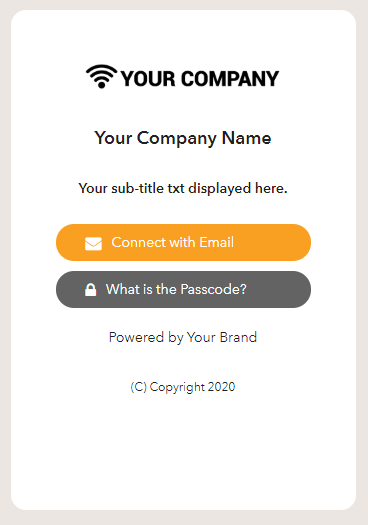Click the sub-title txt displayed here line
Screen dimensions: 368x525
(183, 189)
